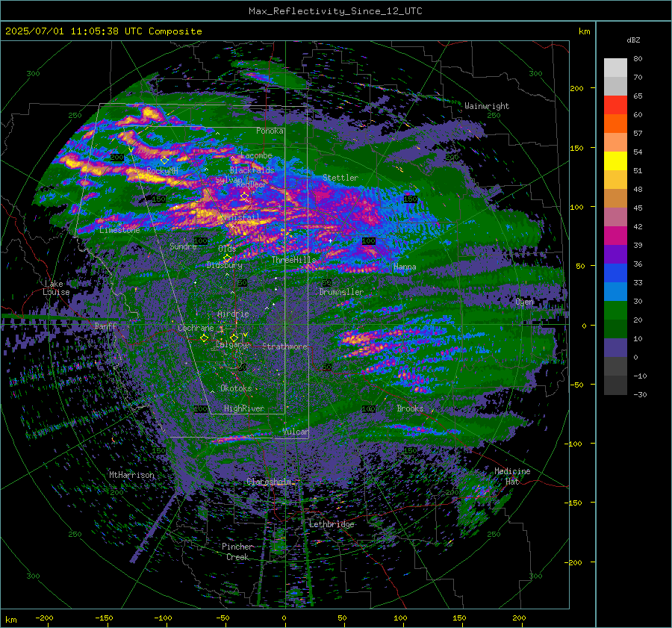Click the Blackfalds city label
The width and height of the screenshot is (672, 628).
pyautogui.click(x=252, y=170)
